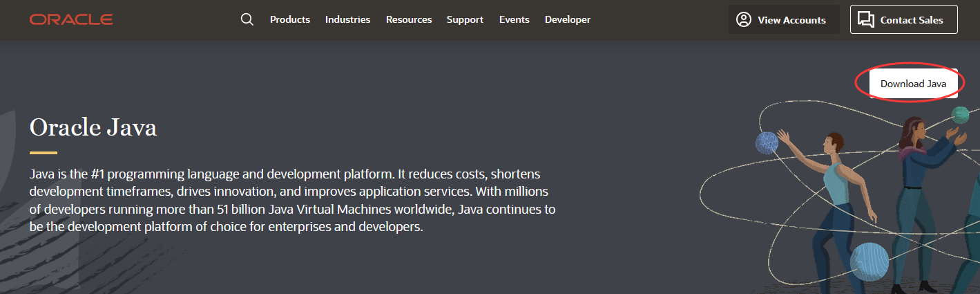Click the Download Java button

click(x=913, y=84)
